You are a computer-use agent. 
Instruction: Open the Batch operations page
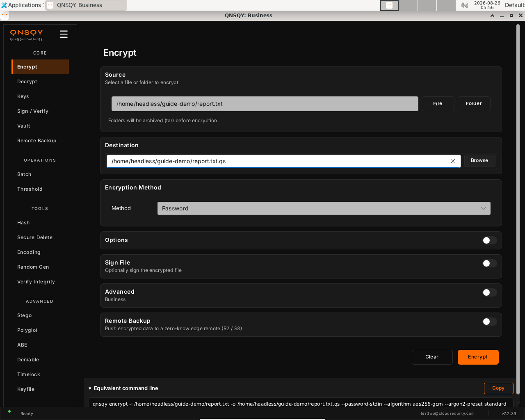tap(40, 174)
